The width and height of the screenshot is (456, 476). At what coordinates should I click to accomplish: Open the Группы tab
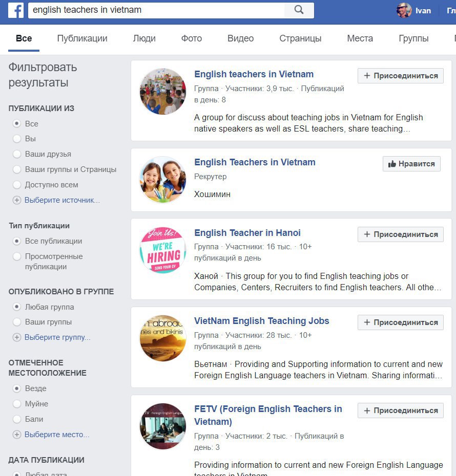click(414, 38)
